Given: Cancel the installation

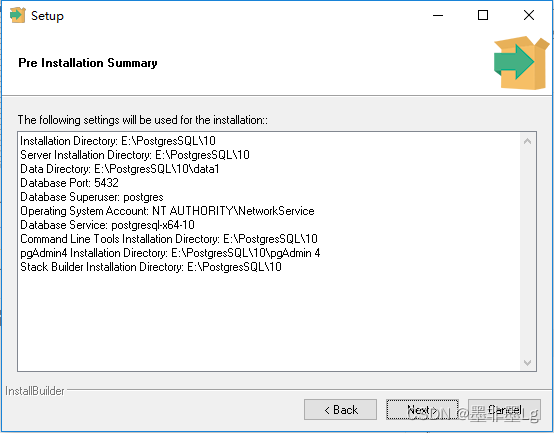Looking at the screenshot, I should click(x=504, y=410).
